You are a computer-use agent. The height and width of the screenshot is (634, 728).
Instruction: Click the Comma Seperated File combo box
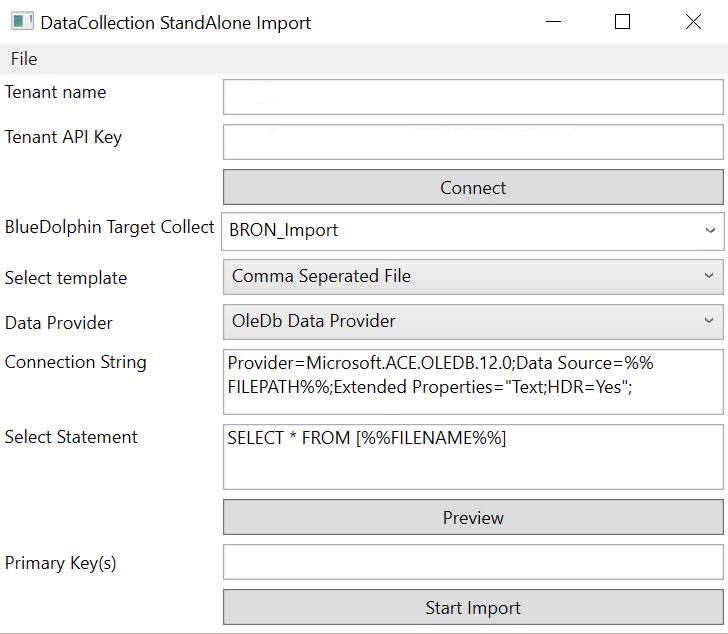(x=473, y=277)
